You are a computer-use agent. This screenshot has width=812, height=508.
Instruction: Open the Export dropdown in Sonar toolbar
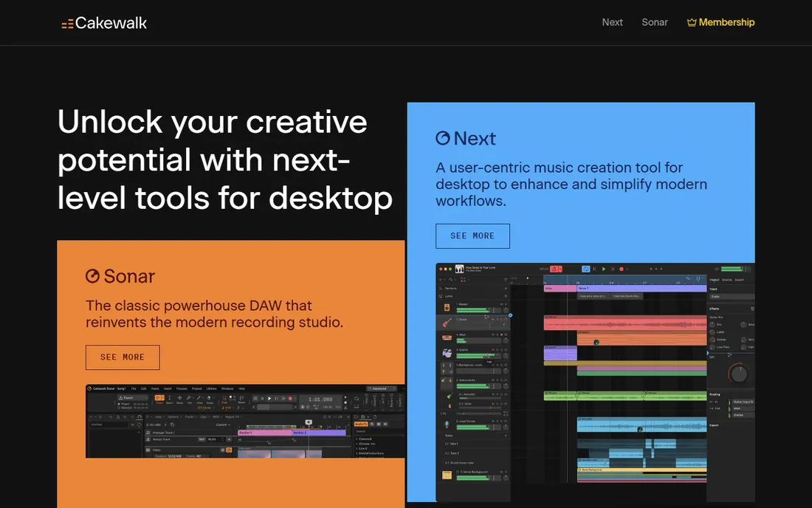133,398
